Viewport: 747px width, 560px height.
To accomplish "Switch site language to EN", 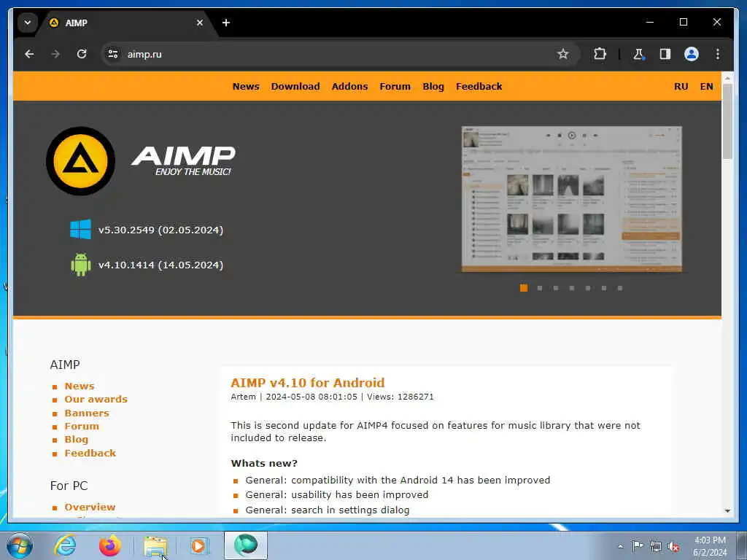I will tap(706, 86).
